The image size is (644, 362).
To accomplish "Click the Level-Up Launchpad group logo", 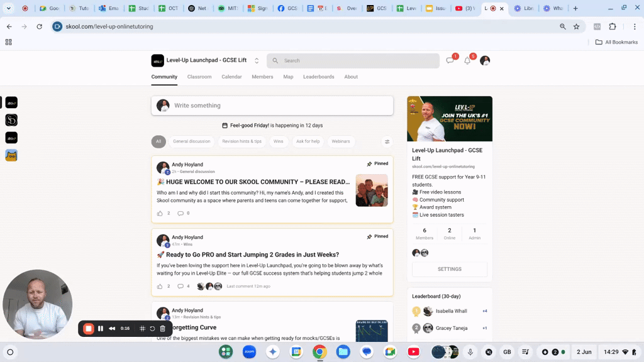I will pyautogui.click(x=157, y=60).
